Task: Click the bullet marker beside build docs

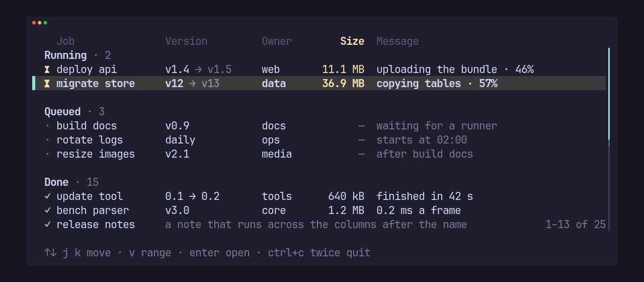Action: tap(47, 126)
